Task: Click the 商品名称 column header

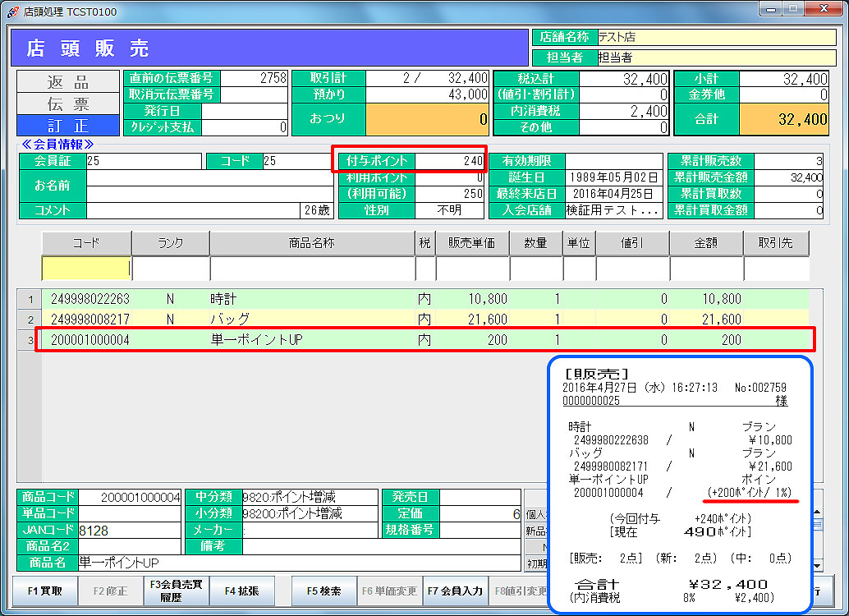Action: 312,244
